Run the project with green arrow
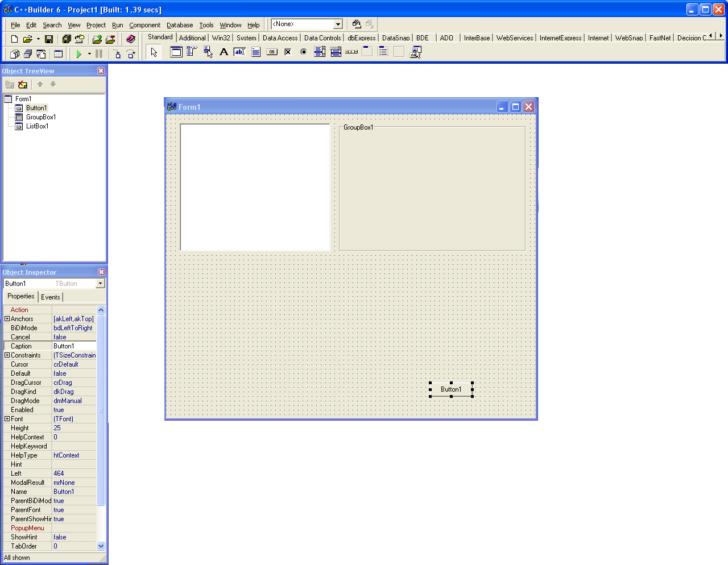 (79, 53)
